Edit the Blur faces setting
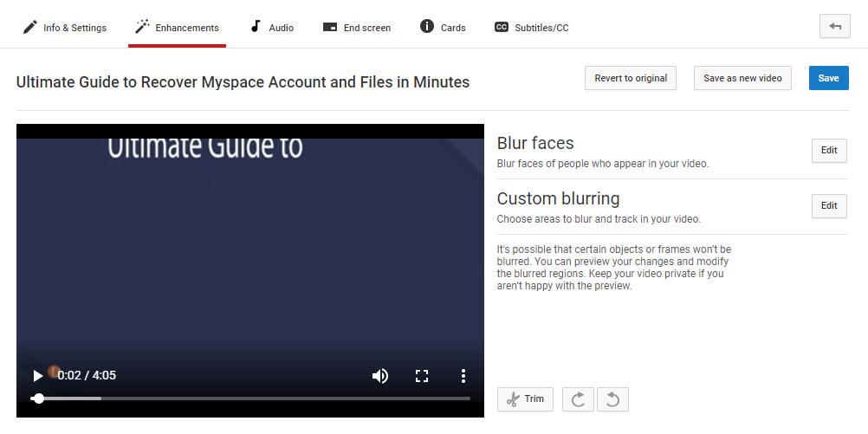868x434 pixels. pyautogui.click(x=829, y=151)
